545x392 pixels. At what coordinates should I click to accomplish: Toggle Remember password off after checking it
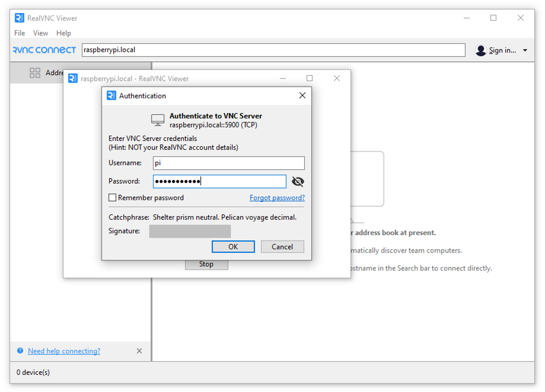(x=112, y=197)
